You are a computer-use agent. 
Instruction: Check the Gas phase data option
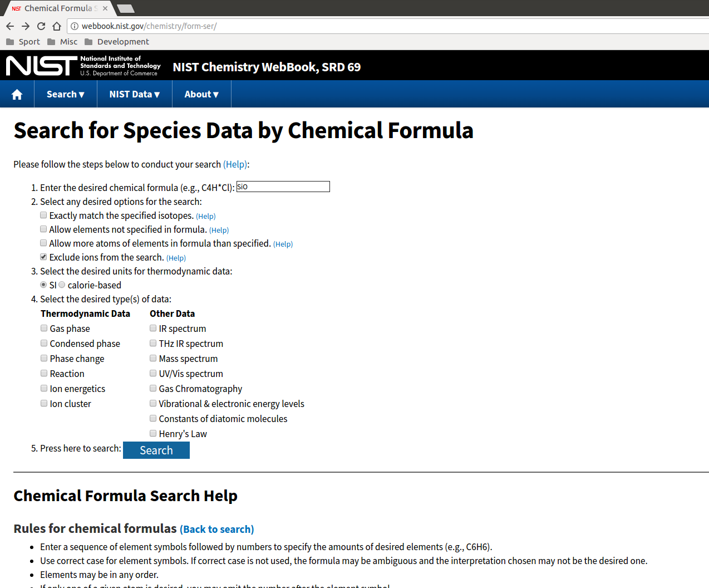point(44,328)
